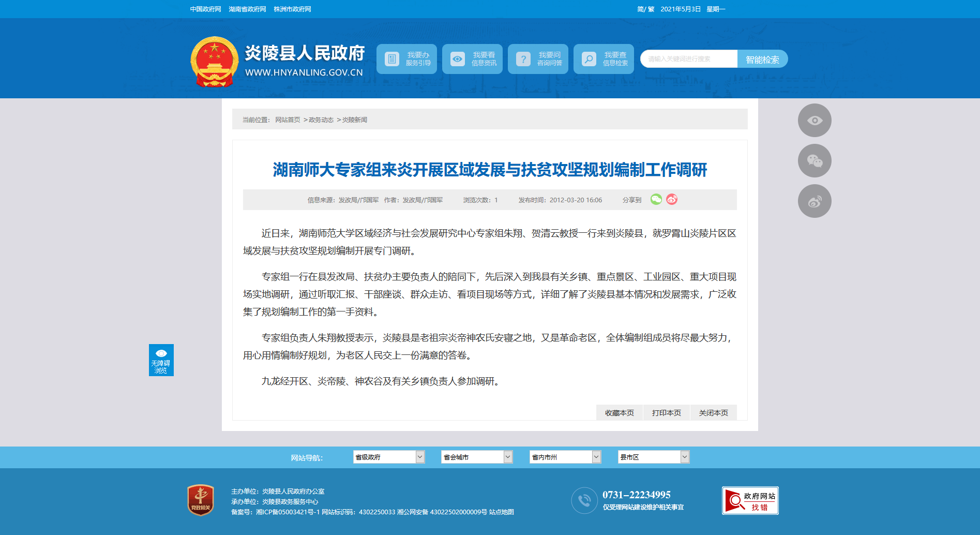Share article via red Weibo icon

tap(672, 200)
